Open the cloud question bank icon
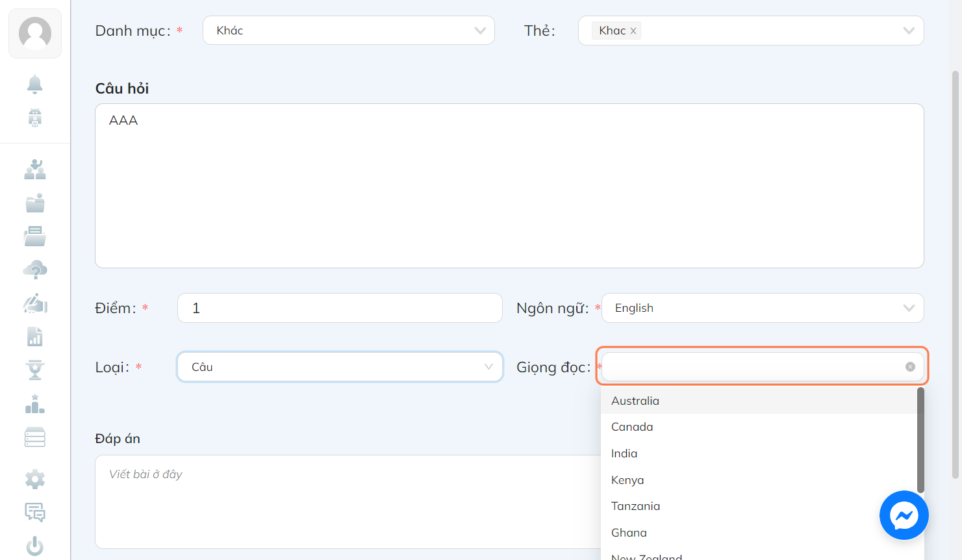This screenshot has width=962, height=560. pos(35,270)
